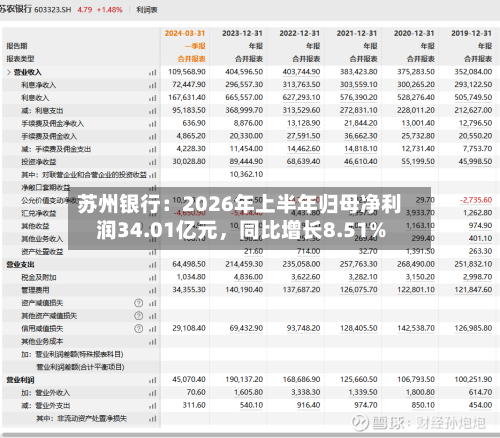Click the orange 合并报表 label
Screen dimensions: 500x438
[x=191, y=59]
